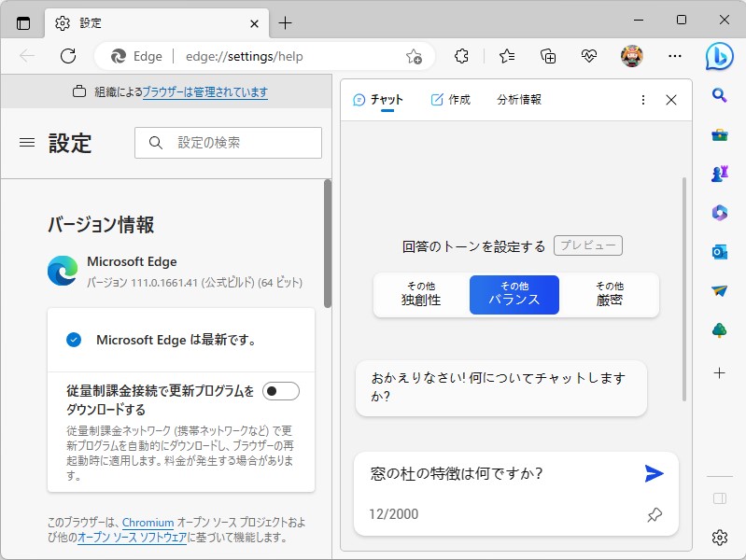Click the Edge site identity icon
The width and height of the screenshot is (746, 560).
tap(118, 56)
